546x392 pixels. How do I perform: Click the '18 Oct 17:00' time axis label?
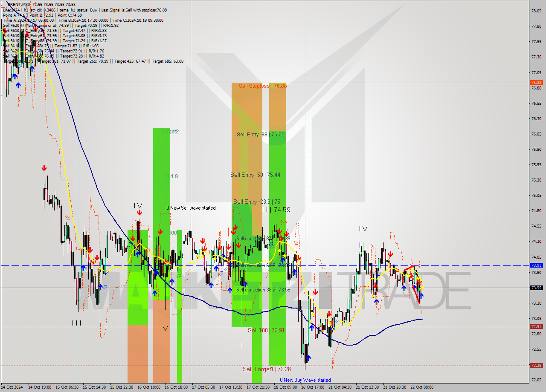(x=313, y=387)
